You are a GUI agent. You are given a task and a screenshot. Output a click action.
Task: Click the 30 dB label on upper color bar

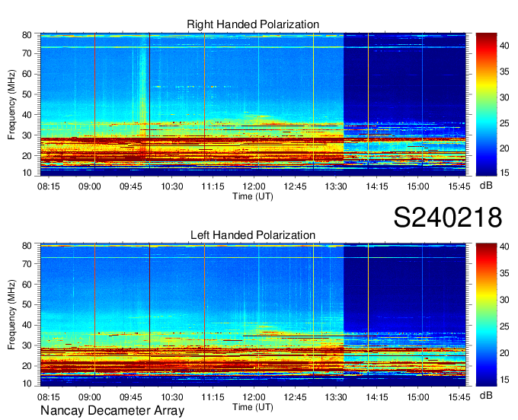point(504,97)
